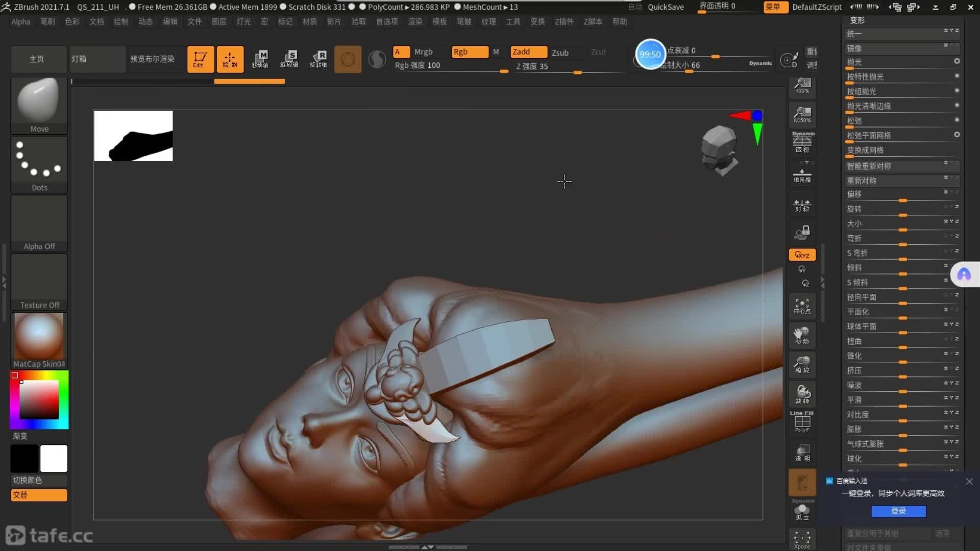Open the Move brush selector
Image resolution: width=980 pixels, height=551 pixels.
pos(39,105)
